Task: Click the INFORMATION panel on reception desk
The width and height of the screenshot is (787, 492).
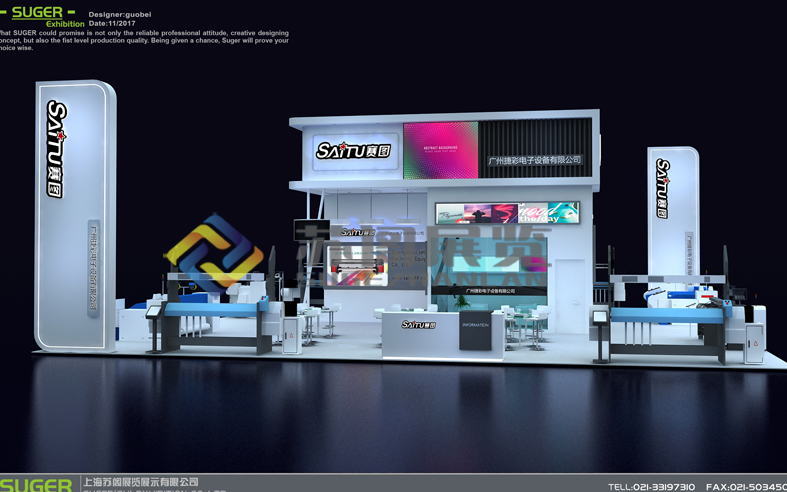Action: 475,329
